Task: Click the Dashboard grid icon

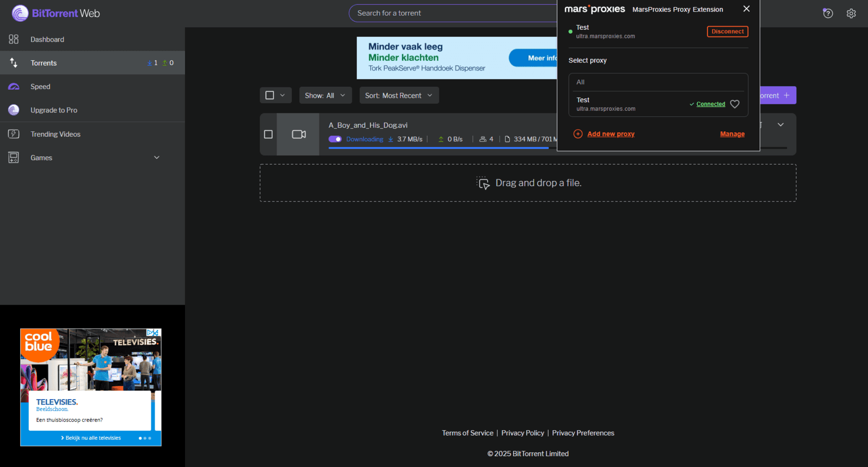Action: pyautogui.click(x=14, y=39)
